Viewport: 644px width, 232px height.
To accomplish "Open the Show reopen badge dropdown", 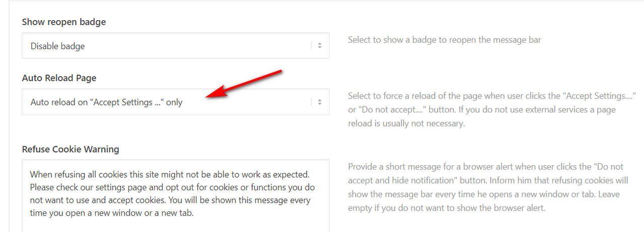I will [176, 46].
